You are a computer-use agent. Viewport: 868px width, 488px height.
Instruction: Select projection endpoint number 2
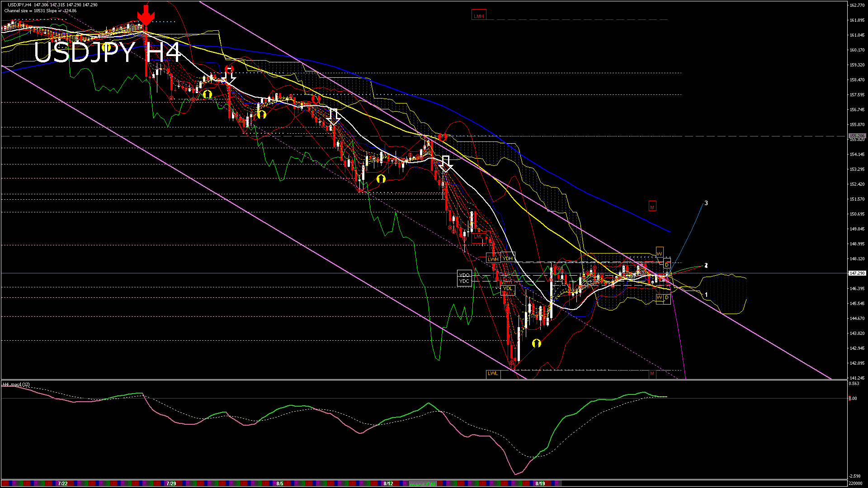[x=706, y=265]
